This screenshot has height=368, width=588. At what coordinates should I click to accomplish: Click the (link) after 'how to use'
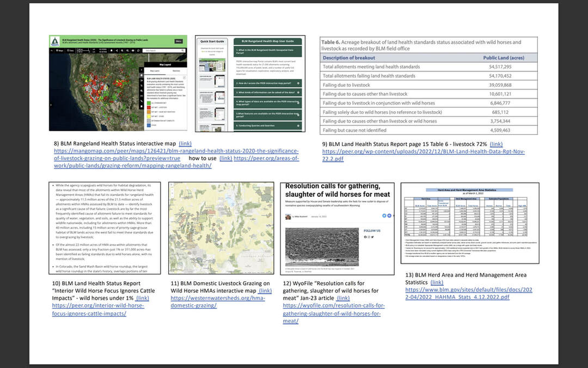click(x=225, y=158)
